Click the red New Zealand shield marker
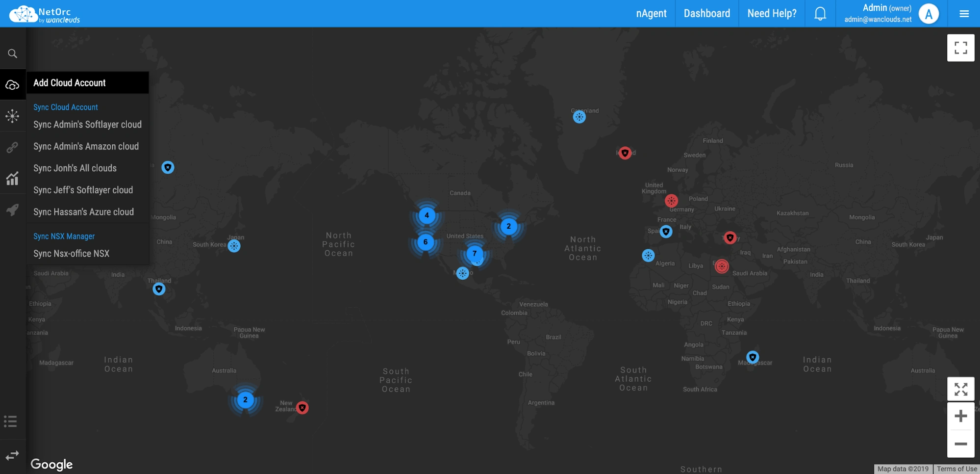This screenshot has height=474, width=980. click(302, 408)
